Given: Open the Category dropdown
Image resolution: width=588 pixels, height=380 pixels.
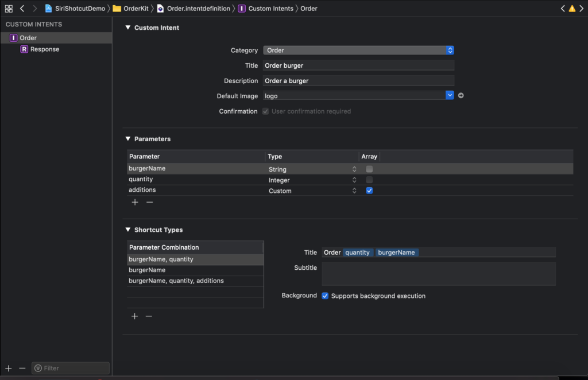Looking at the screenshot, I should [358, 50].
